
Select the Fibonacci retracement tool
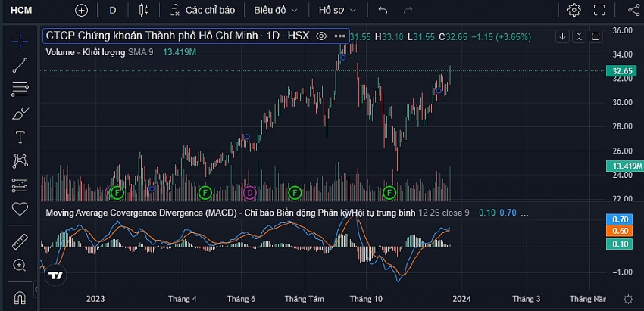pyautogui.click(x=20, y=89)
